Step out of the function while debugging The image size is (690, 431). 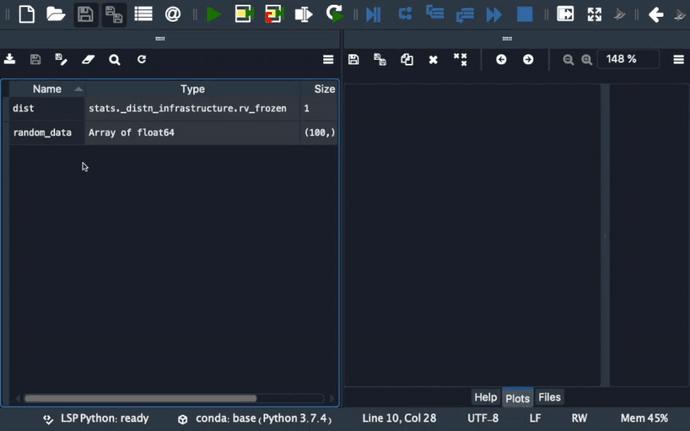[465, 15]
